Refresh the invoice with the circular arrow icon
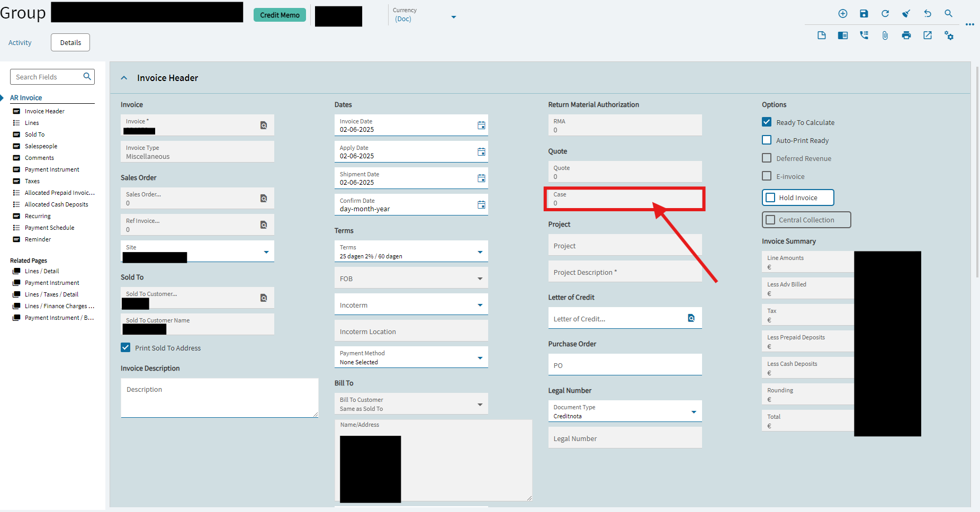980x512 pixels. point(885,13)
